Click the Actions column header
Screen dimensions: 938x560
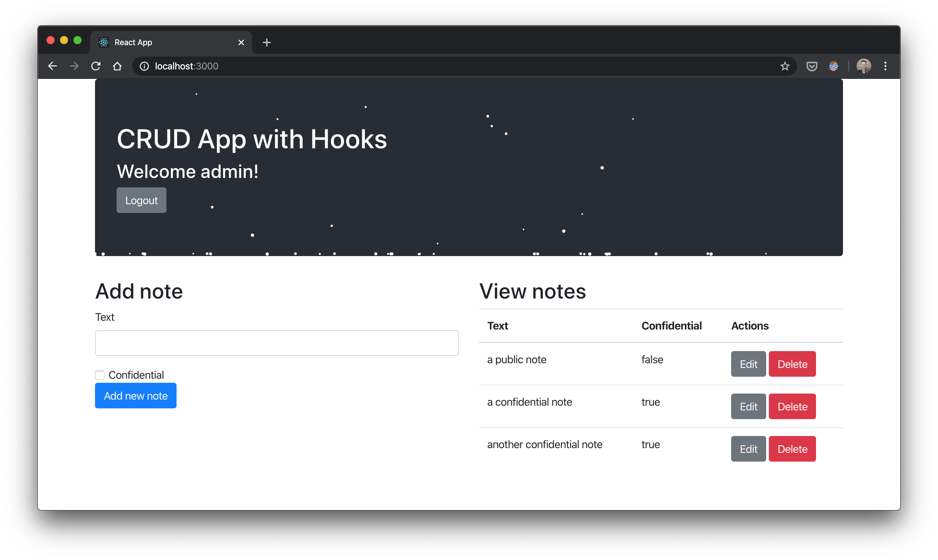click(749, 326)
